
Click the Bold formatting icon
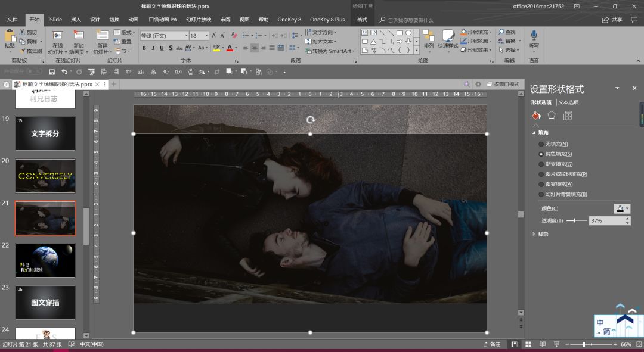(144, 48)
